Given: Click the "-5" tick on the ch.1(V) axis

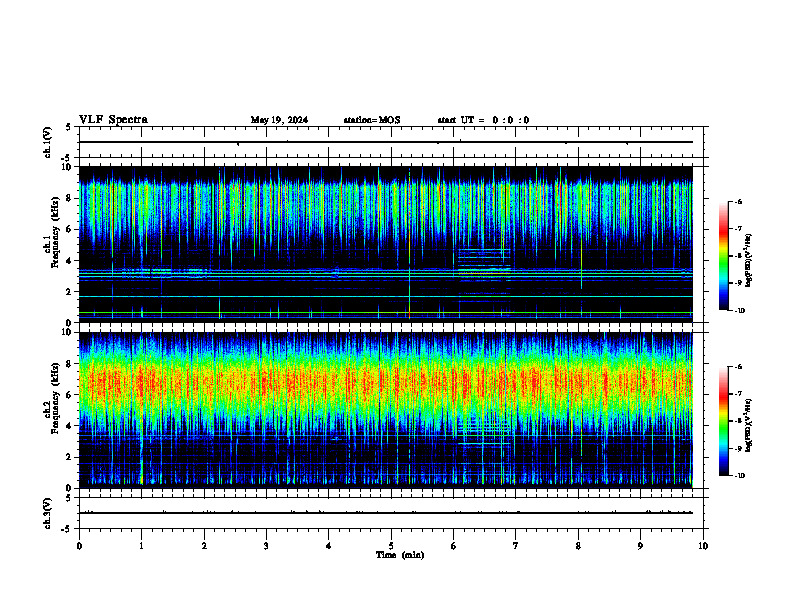Looking at the screenshot, I should (67, 158).
